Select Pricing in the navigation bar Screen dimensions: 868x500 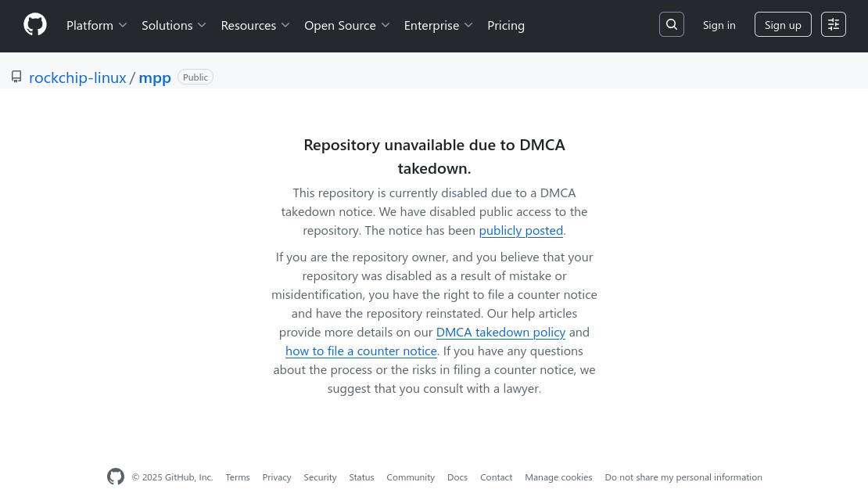[506, 24]
